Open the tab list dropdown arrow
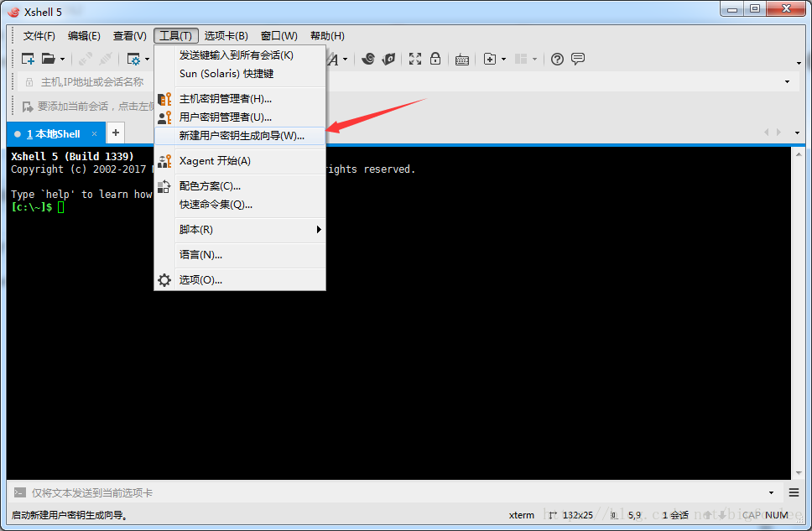The image size is (812, 531). pyautogui.click(x=797, y=133)
